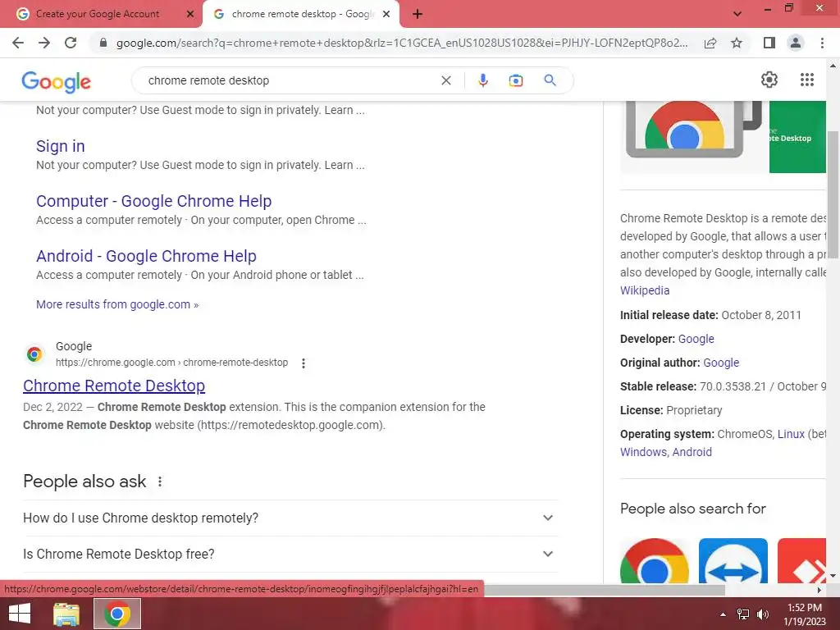The width and height of the screenshot is (840, 630).
Task: Click the Google search input field
Action: point(290,80)
